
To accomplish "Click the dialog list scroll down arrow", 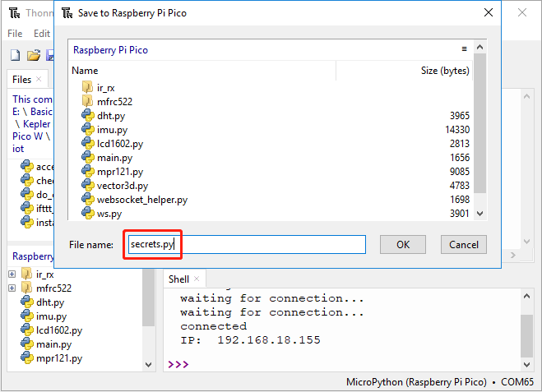I will (479, 214).
